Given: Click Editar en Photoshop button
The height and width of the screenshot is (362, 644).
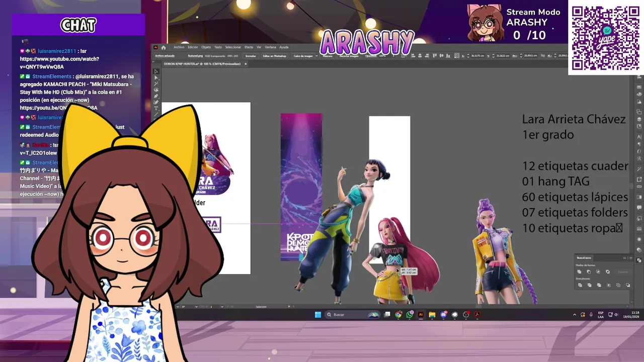Looking at the screenshot, I should 274,56.
